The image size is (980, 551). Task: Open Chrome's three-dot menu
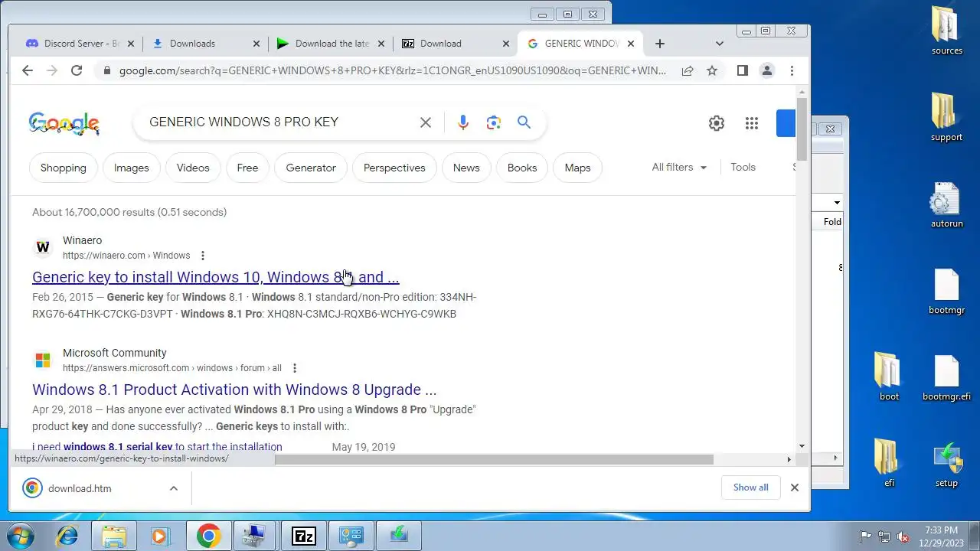pos(792,70)
